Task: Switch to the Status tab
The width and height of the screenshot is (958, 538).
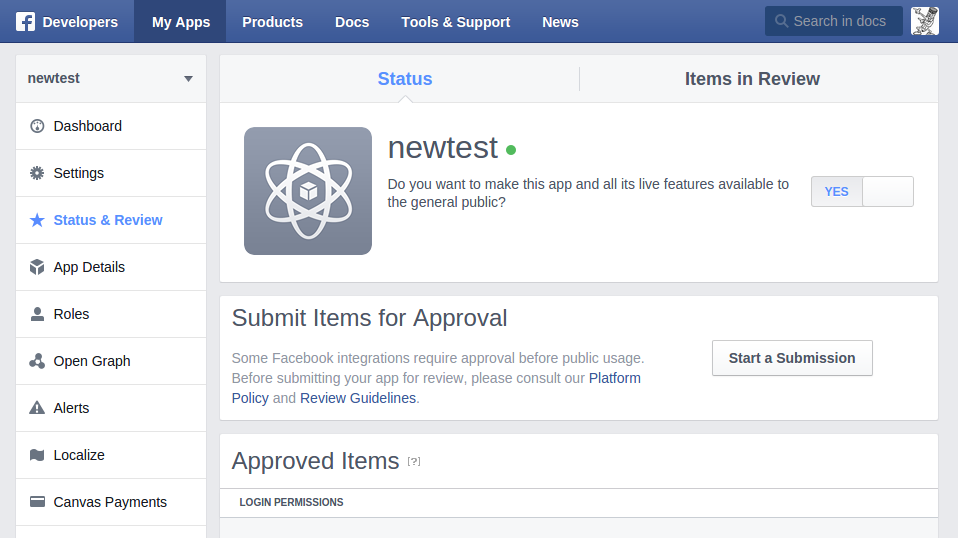Action: pos(404,79)
